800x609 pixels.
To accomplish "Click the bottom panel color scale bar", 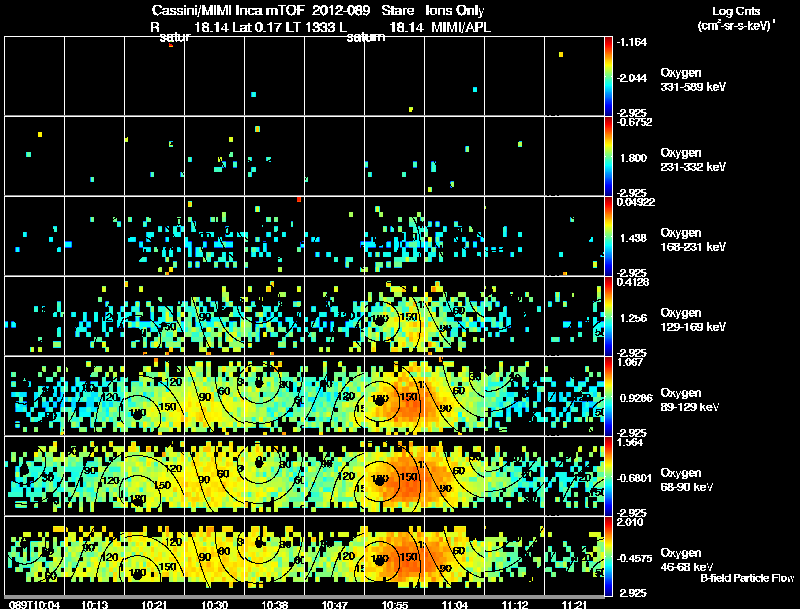I will point(608,556).
